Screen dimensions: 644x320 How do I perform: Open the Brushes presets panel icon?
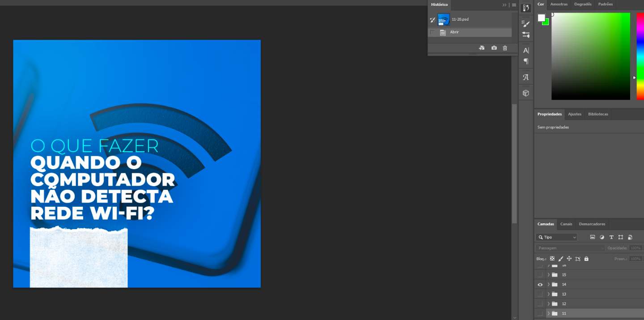(526, 34)
